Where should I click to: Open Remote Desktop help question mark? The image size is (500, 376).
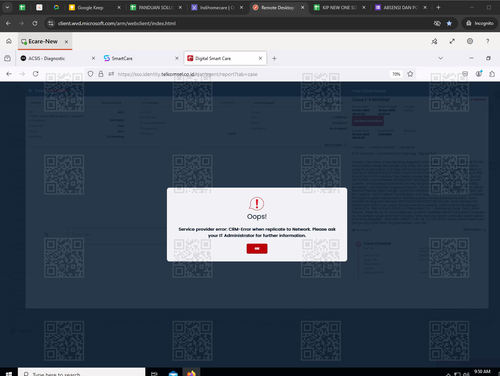(487, 41)
